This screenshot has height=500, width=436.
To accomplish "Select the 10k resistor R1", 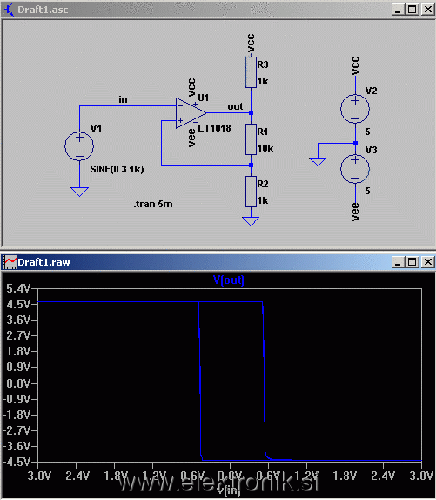I will 251,139.
